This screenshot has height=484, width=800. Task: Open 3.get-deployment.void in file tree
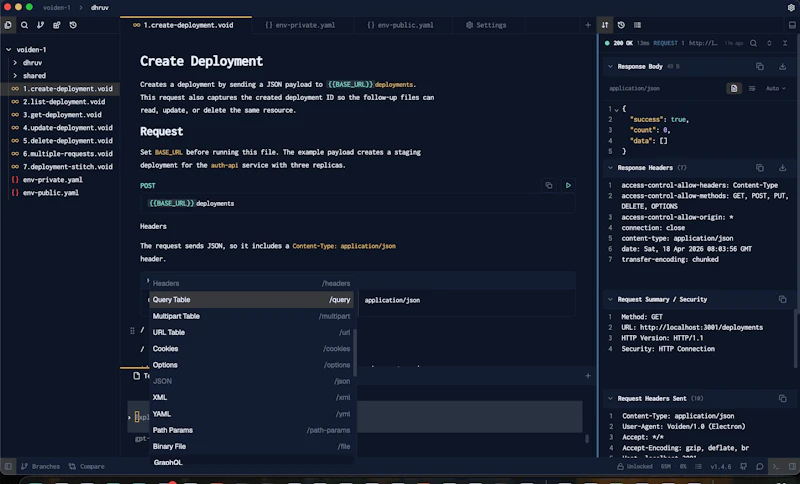[x=62, y=115]
